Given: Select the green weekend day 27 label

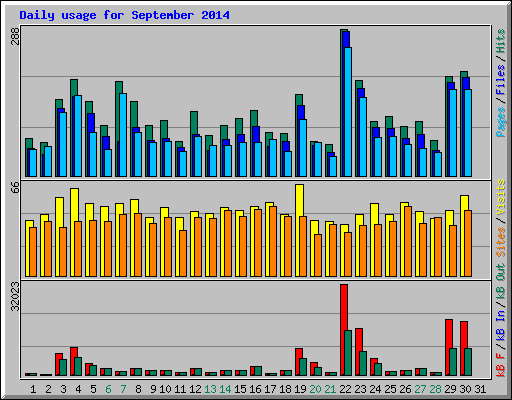Looking at the screenshot, I should (420, 389).
